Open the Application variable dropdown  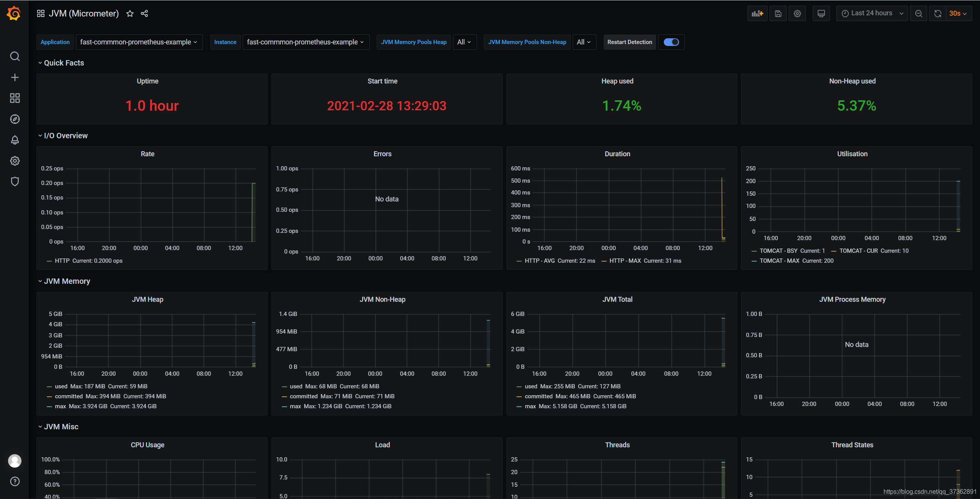tap(139, 42)
